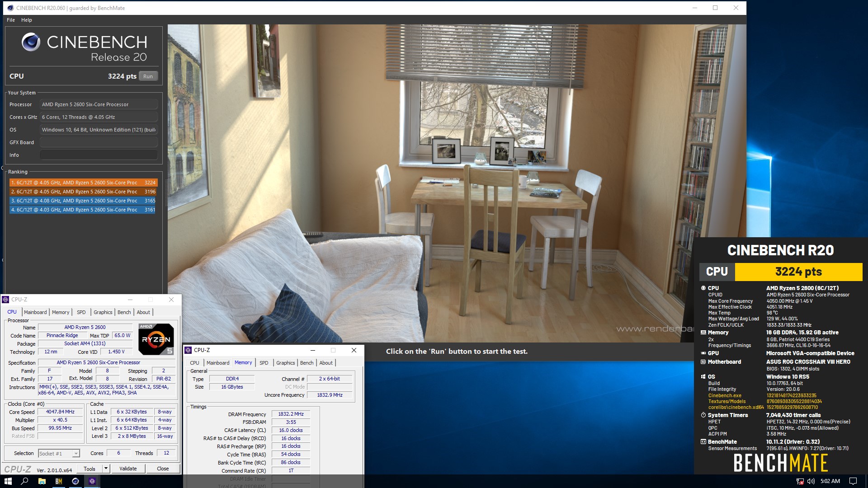Switch to Memory tab in rear CPU-Z window

(61, 312)
